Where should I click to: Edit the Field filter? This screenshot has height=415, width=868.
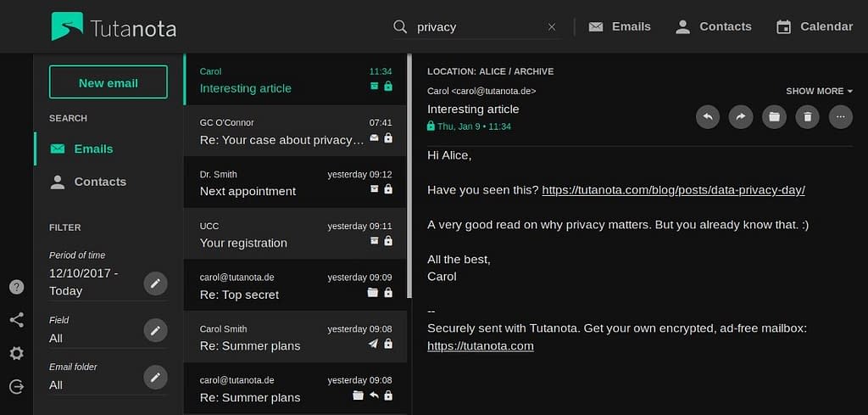[156, 330]
